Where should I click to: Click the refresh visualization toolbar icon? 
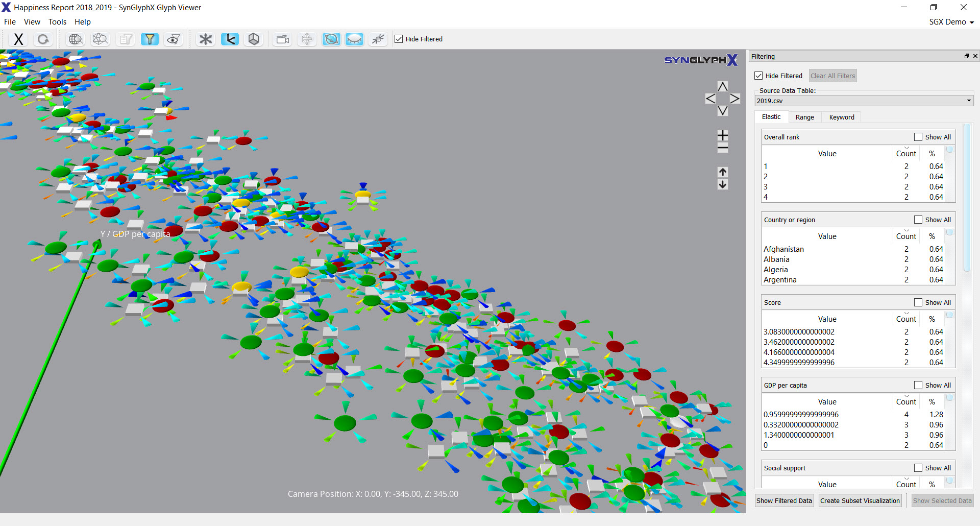coord(43,39)
